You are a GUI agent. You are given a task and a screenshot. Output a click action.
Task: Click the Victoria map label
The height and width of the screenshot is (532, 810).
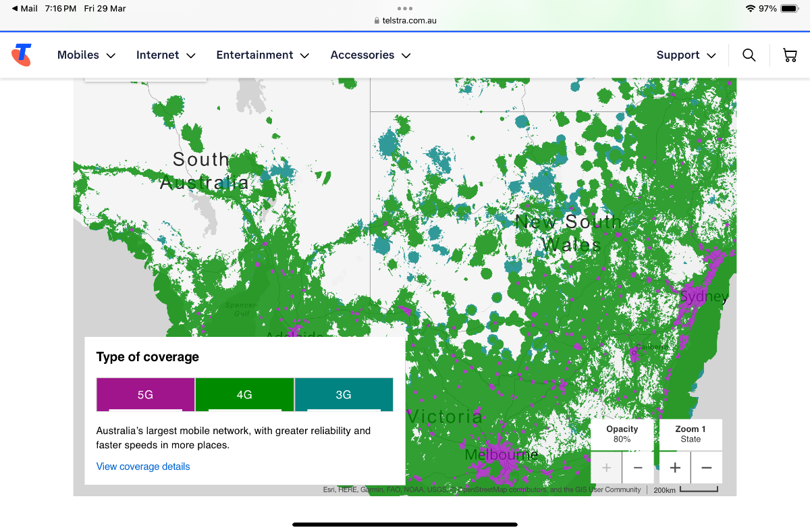pyautogui.click(x=444, y=416)
